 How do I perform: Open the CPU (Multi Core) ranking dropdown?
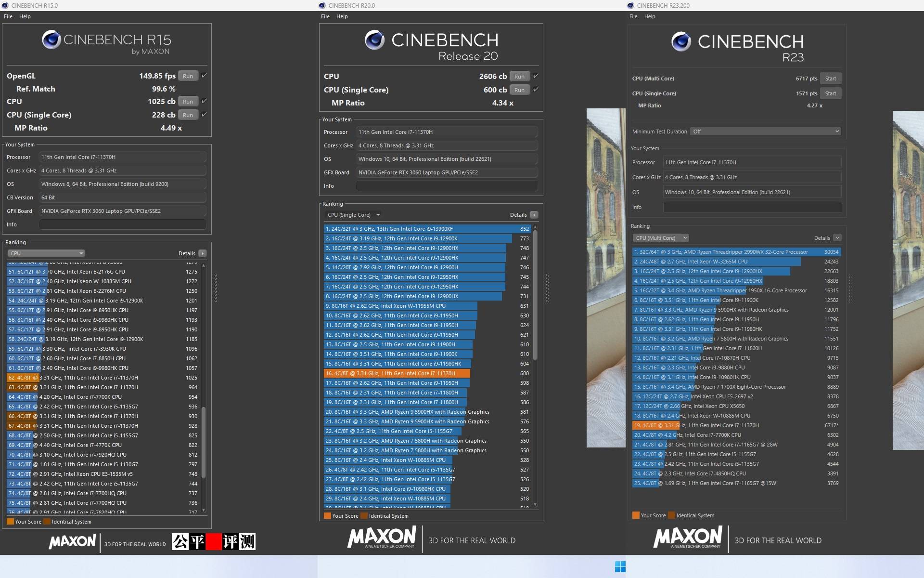coord(661,238)
